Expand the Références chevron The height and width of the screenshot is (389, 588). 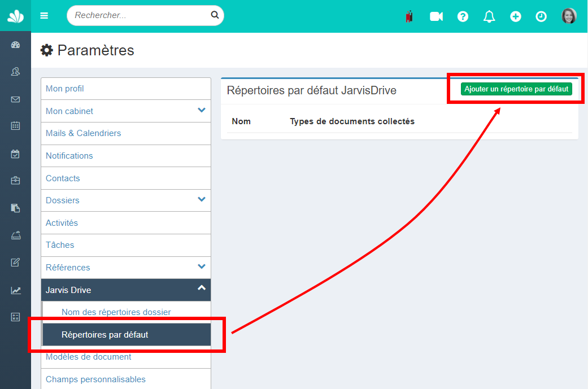pyautogui.click(x=202, y=266)
